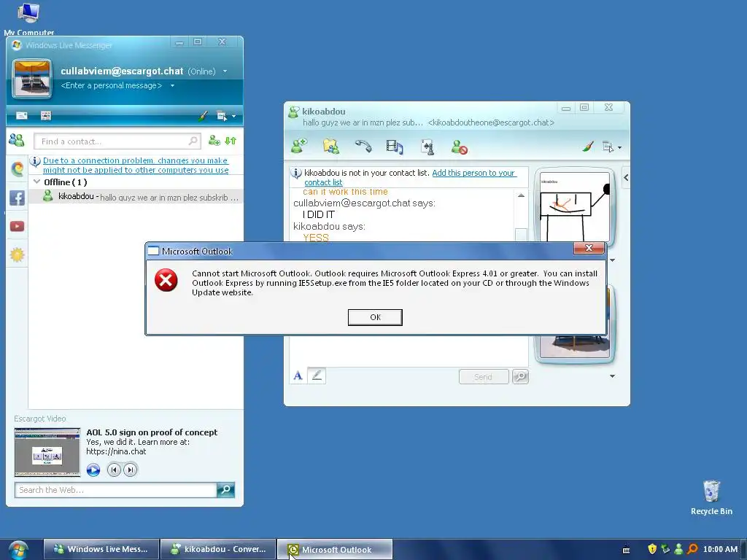The image size is (747, 560).
Task: Open the YouTube tab in Messenger sidebar
Action: pyautogui.click(x=18, y=226)
